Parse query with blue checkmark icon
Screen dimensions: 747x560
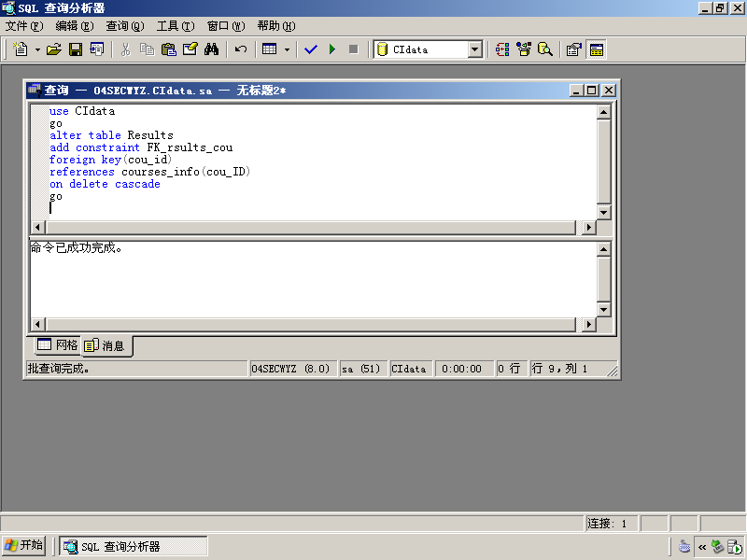(x=311, y=49)
